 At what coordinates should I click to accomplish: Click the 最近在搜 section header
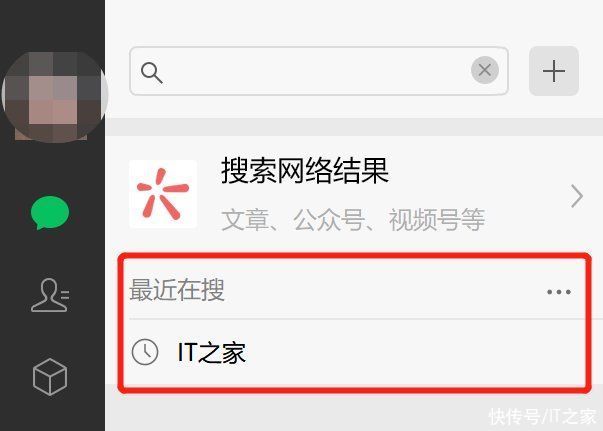click(x=177, y=290)
